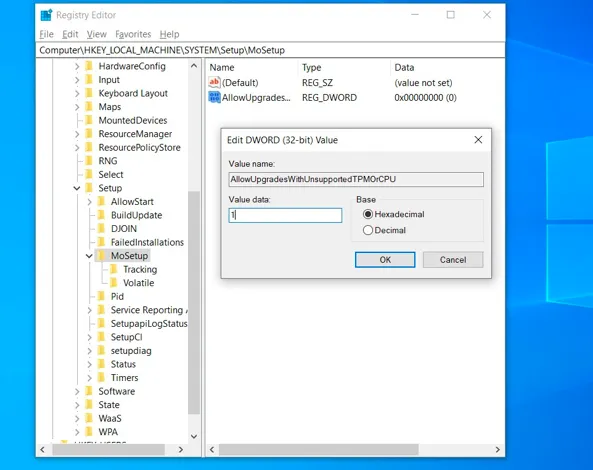Click the tree pane horizontal scrollbar thumb
The height and width of the screenshot is (470, 593).
click(x=109, y=450)
